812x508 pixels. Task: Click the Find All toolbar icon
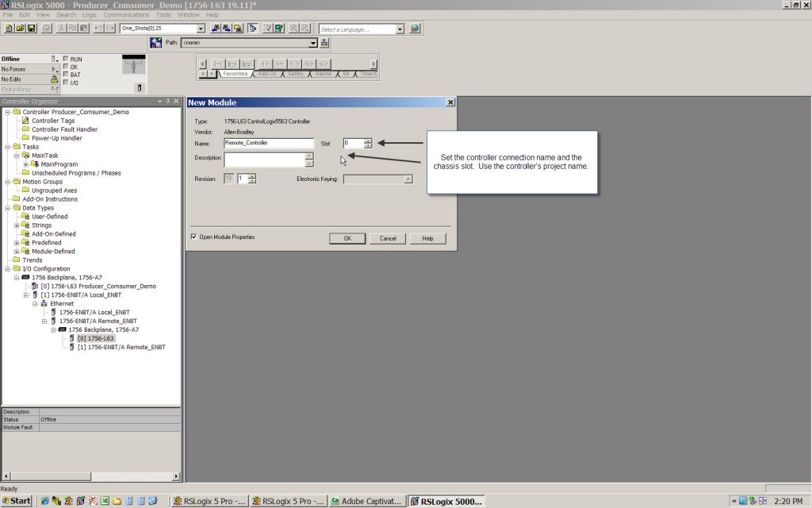click(238, 29)
